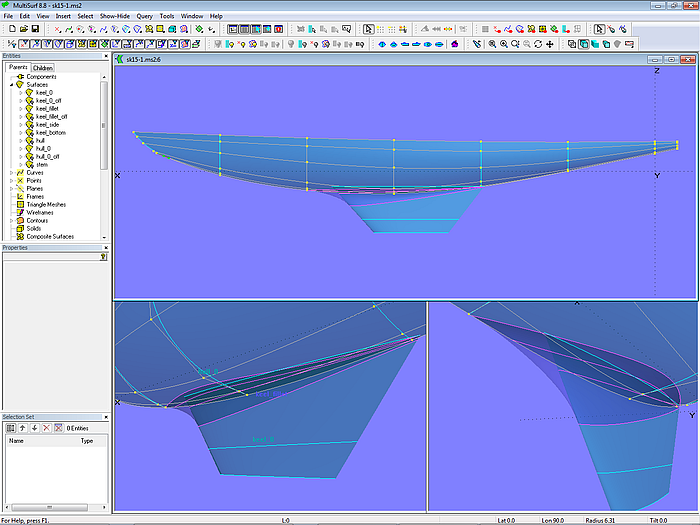Click the Type column header

(87, 440)
